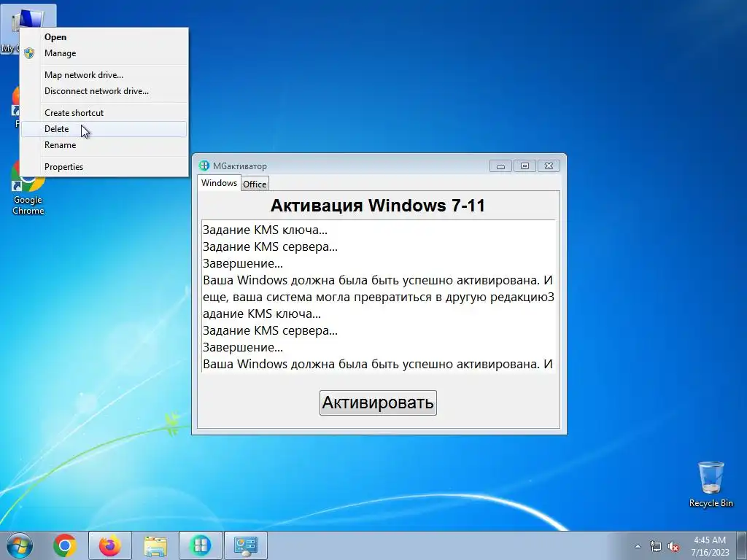
Task: Click the MGактиватор taskbar icon
Action: point(200,545)
